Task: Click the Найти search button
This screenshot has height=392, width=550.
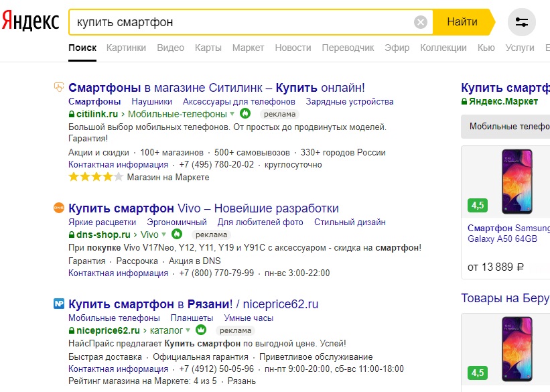Action: [462, 22]
